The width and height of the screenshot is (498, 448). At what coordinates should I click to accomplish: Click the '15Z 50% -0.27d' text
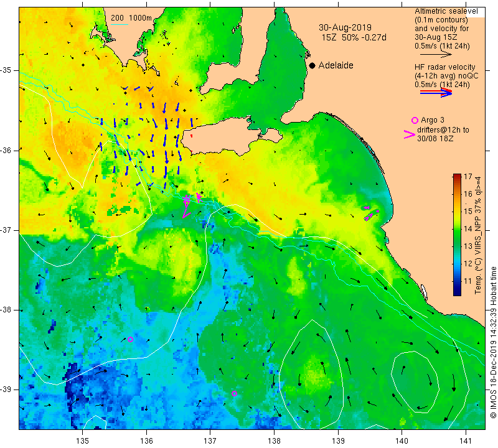354,37
